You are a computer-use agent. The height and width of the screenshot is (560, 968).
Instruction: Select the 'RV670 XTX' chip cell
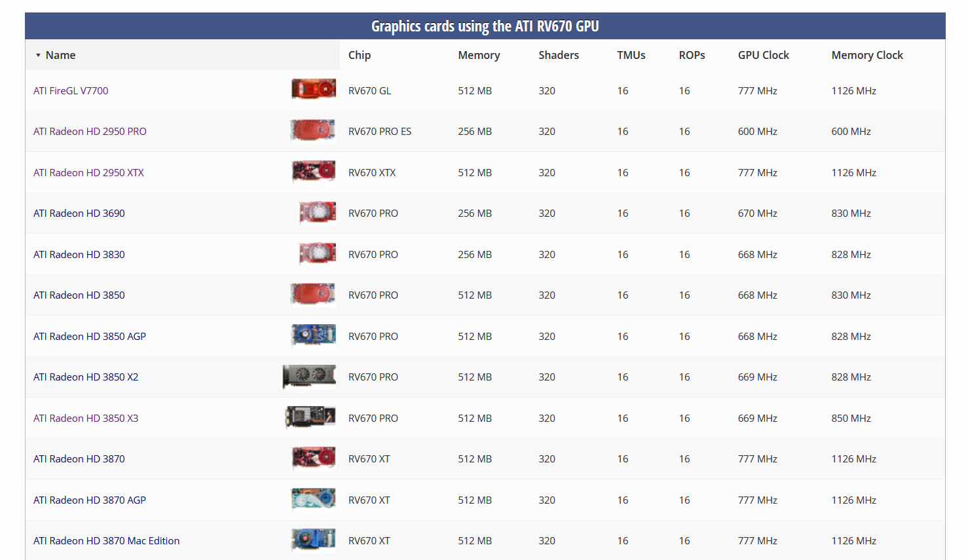(372, 173)
